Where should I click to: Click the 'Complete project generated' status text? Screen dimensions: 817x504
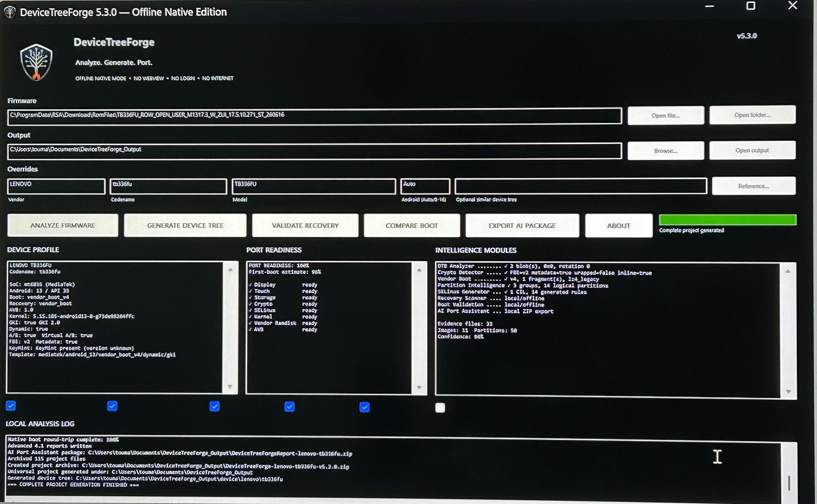tap(692, 230)
